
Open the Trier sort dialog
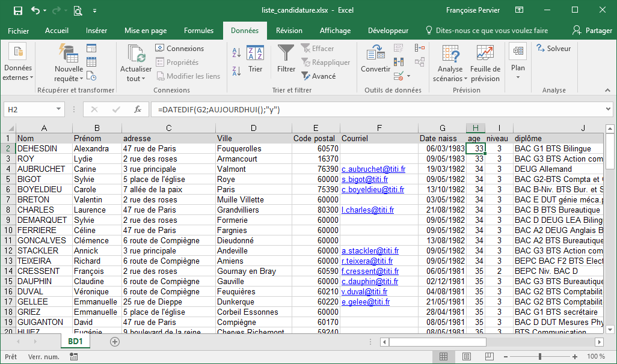point(256,59)
